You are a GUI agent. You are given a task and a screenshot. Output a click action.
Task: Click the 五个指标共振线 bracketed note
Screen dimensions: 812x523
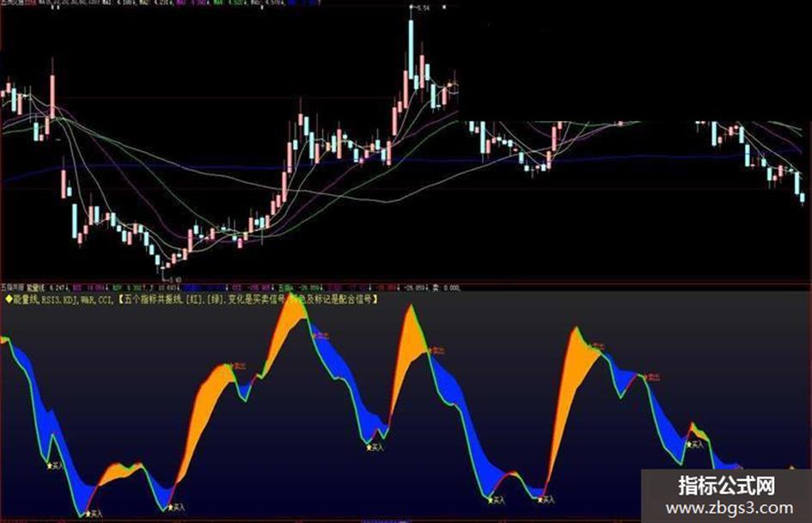point(247,300)
